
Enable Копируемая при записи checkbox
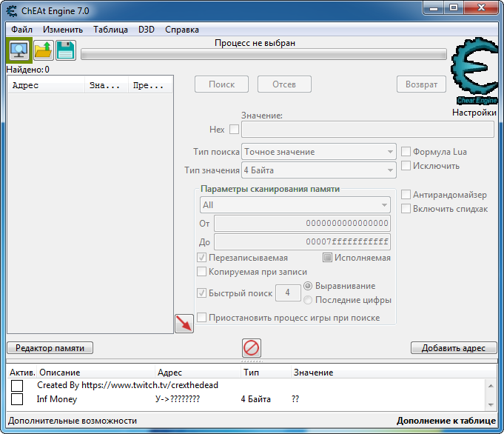201,272
